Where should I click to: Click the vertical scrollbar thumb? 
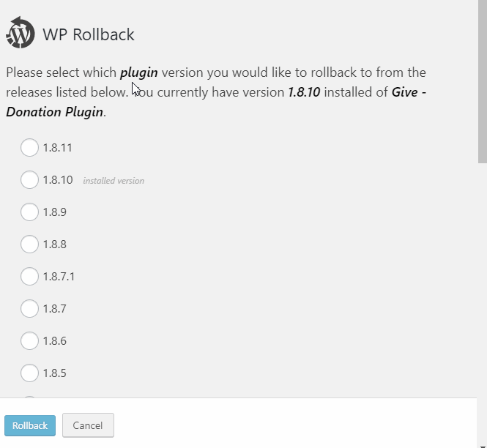(x=483, y=81)
